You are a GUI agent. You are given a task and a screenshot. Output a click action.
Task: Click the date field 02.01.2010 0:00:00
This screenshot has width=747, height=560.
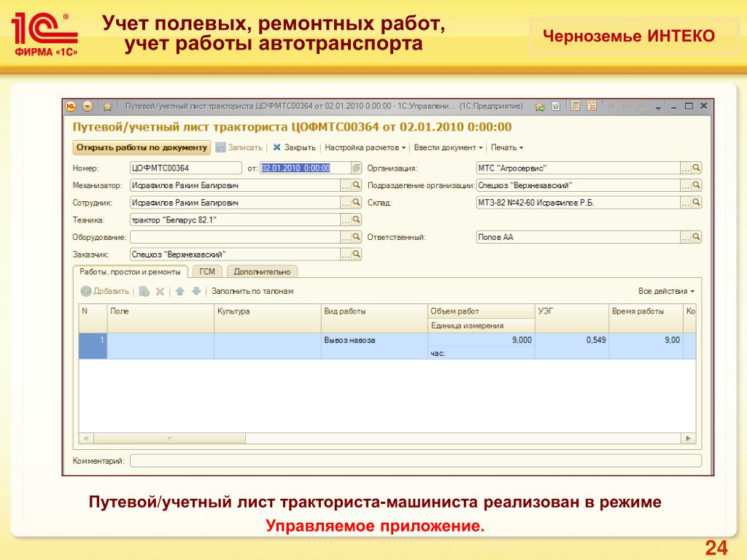pyautogui.click(x=305, y=168)
